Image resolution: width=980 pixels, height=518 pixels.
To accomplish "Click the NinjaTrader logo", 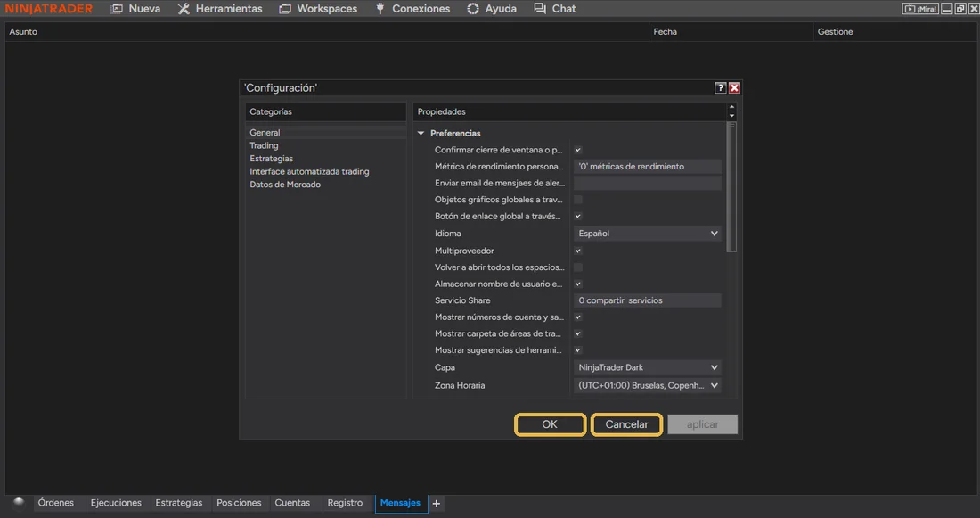I will tap(49, 9).
